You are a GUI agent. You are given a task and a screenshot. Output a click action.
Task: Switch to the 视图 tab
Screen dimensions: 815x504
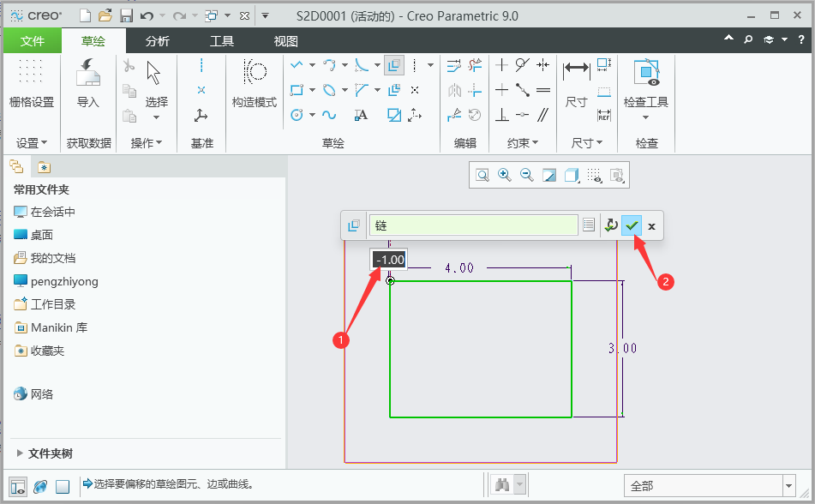(286, 41)
